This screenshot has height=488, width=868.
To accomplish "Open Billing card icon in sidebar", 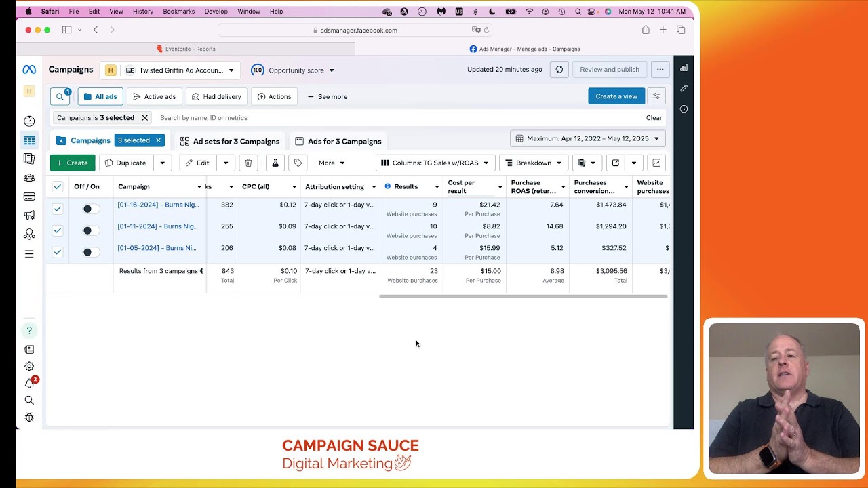I will [x=29, y=197].
